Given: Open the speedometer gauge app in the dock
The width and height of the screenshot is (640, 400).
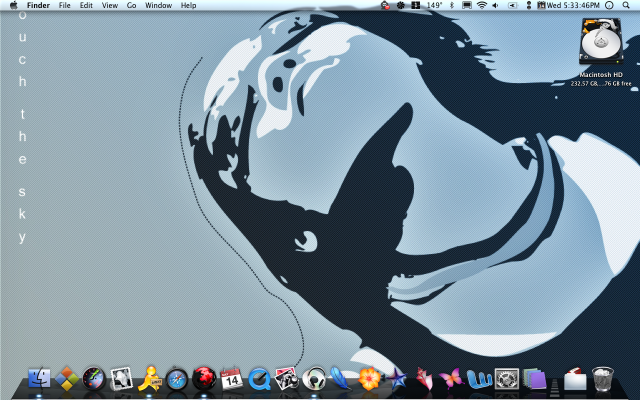Looking at the screenshot, I should pos(94,378).
